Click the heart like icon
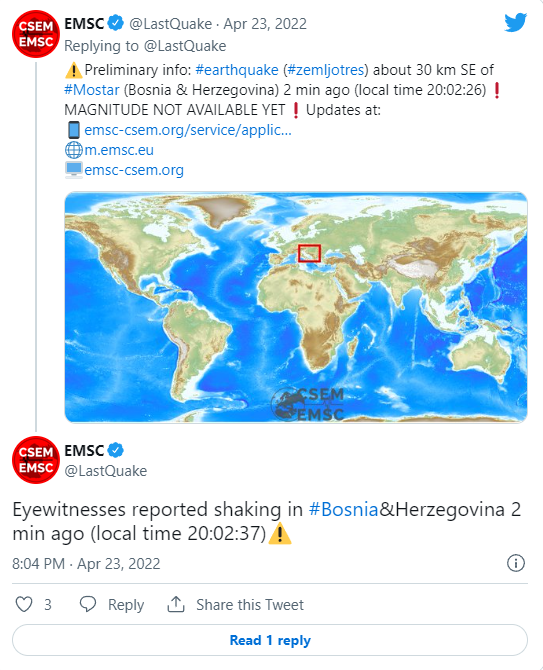 click(x=24, y=604)
